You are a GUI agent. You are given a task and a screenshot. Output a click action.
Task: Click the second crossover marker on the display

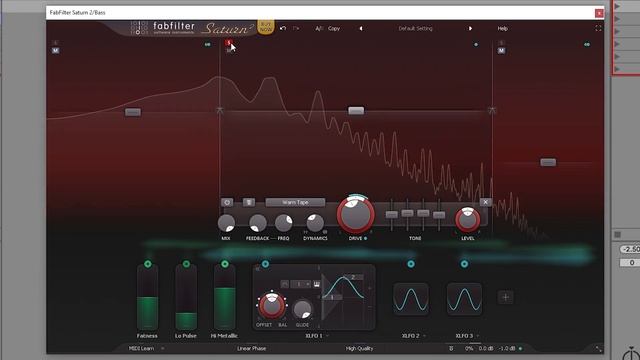pyautogui.click(x=492, y=110)
